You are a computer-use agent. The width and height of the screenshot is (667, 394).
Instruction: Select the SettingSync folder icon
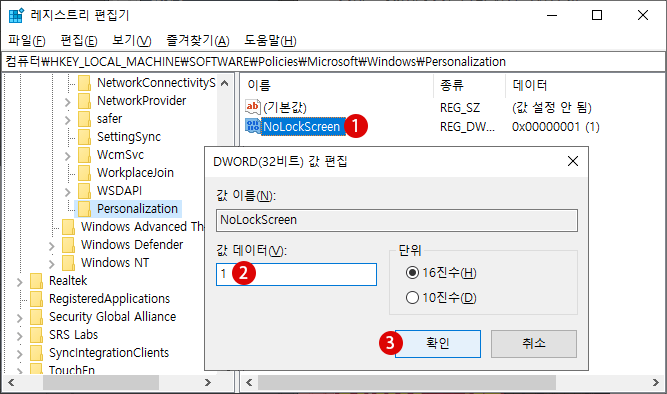pos(84,137)
